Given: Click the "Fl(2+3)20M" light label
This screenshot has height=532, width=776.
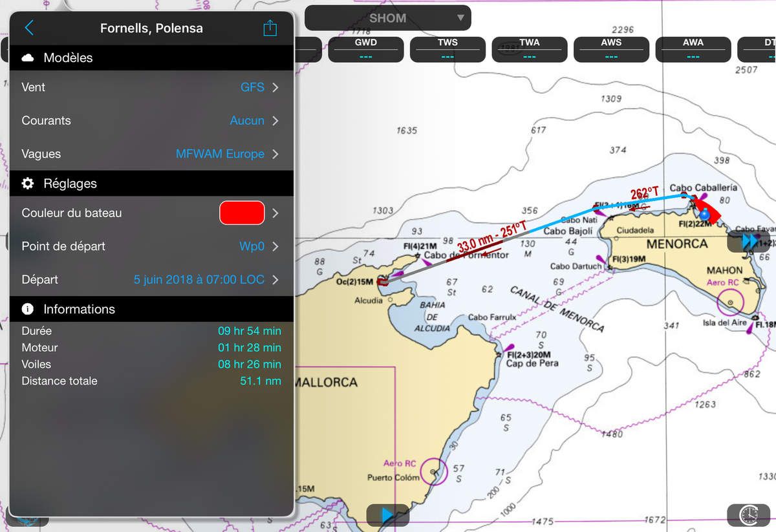Looking at the screenshot, I should 529,354.
